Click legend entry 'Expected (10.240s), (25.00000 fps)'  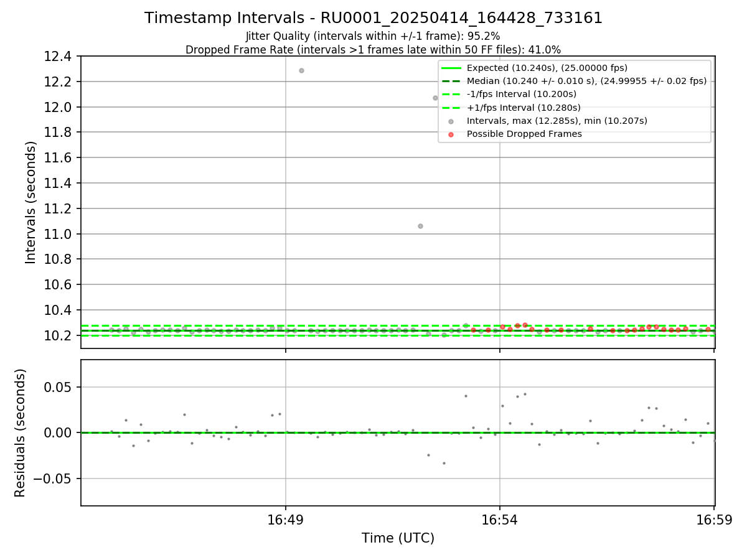point(547,68)
